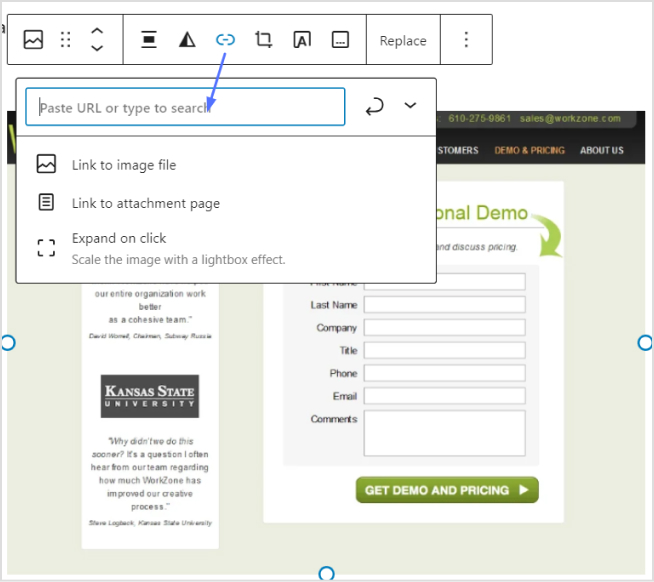Select the Crop image tool
This screenshot has height=582, width=654.
pyautogui.click(x=264, y=40)
